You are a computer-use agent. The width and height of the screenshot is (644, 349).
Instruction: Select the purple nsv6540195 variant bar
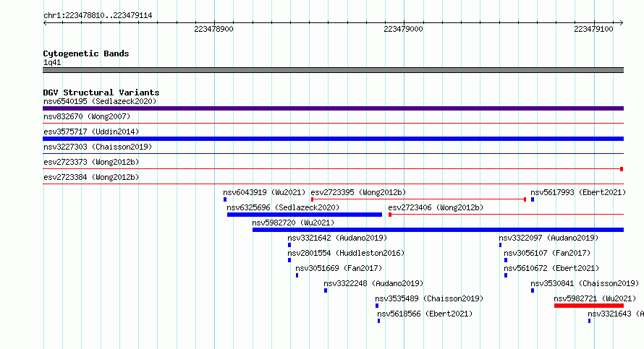pyautogui.click(x=333, y=108)
